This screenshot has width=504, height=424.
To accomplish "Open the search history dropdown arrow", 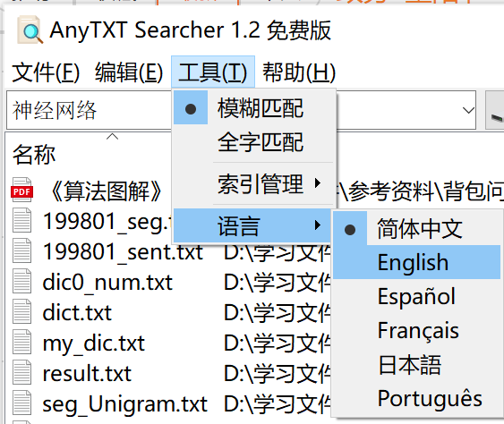I will [468, 111].
